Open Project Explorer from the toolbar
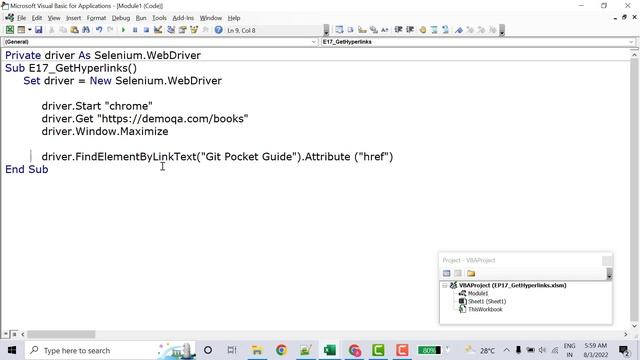The image size is (640, 360). coord(171,30)
